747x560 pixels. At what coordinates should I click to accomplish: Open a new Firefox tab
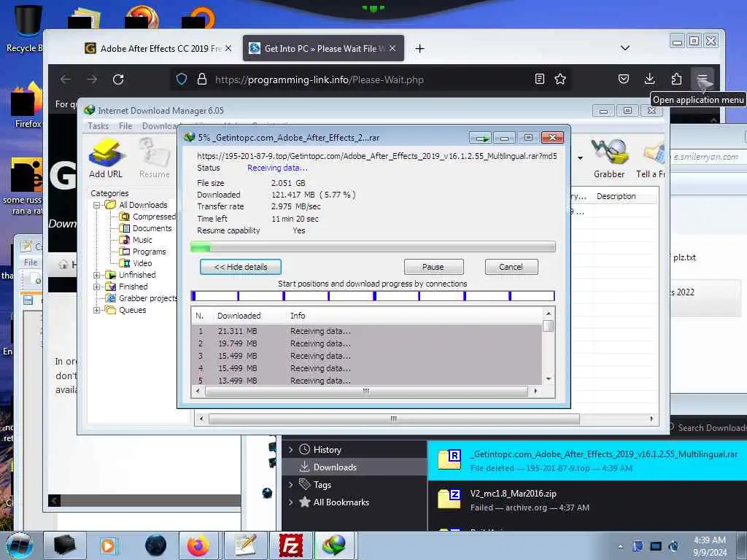click(419, 49)
